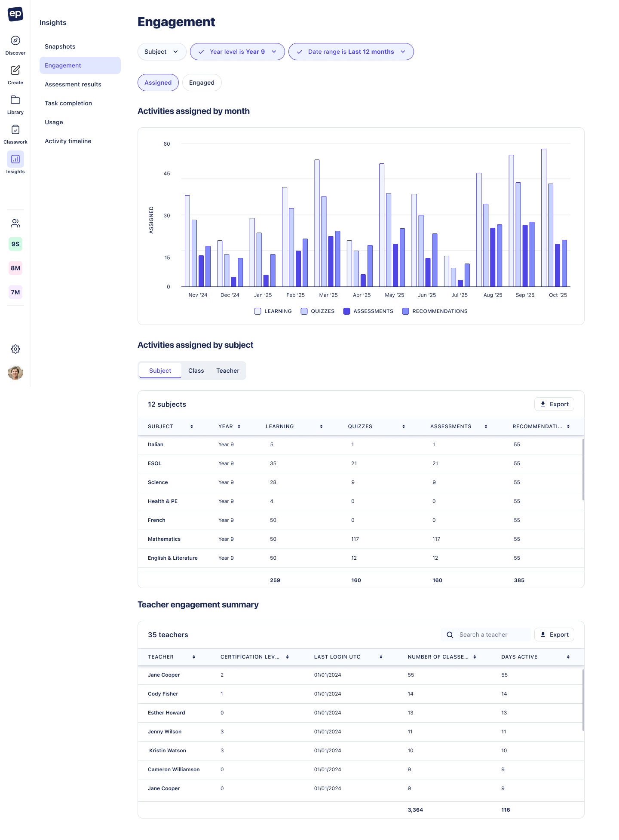
Task: Click the Search a teacher field
Action: (486, 635)
